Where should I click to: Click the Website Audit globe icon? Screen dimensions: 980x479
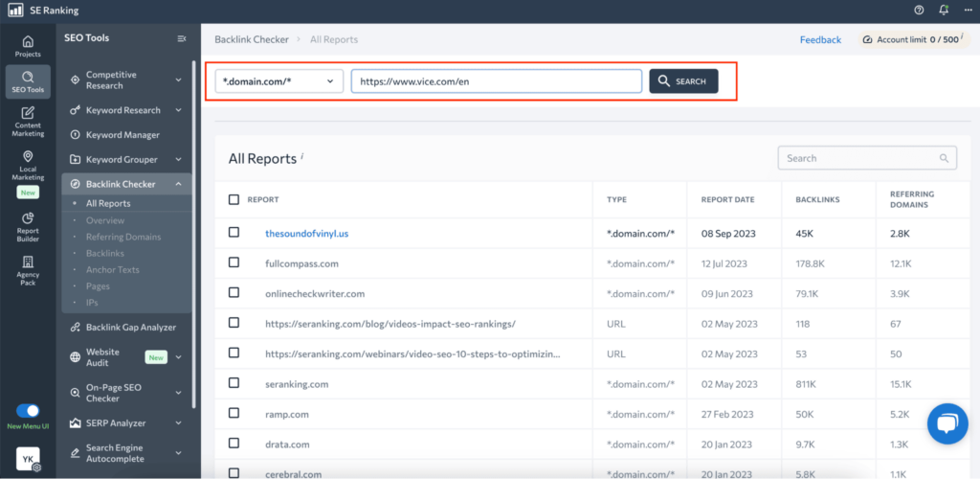75,357
